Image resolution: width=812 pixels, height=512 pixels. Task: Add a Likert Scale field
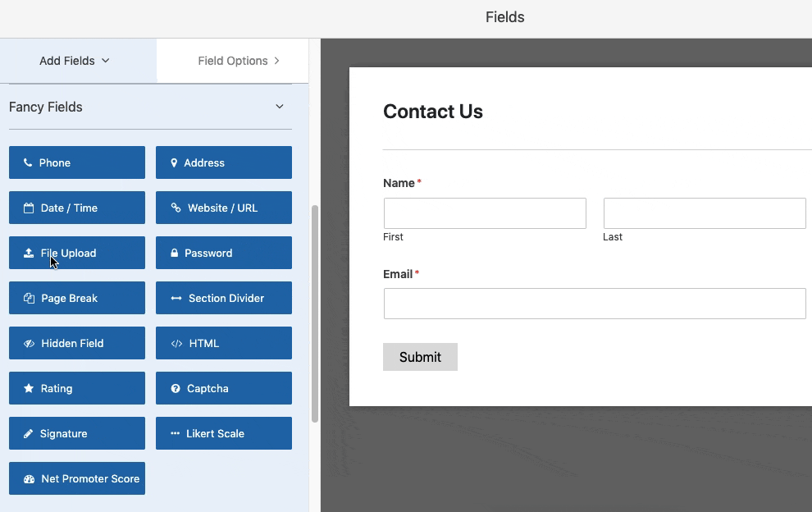[224, 433]
